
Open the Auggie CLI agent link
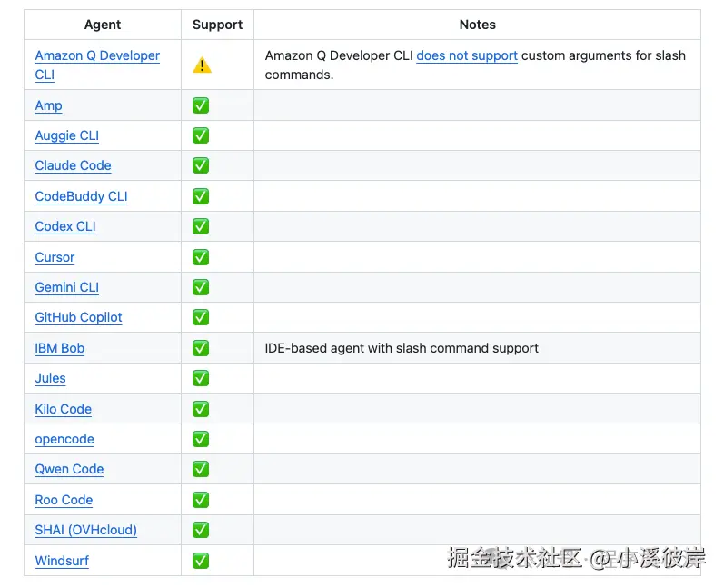click(x=67, y=135)
